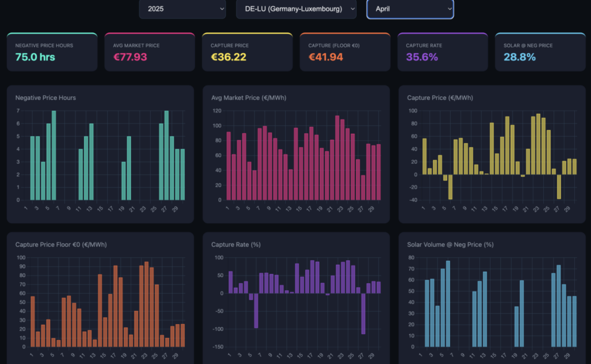Select the Avg Market Price stat card
The width and height of the screenshot is (591, 364).
pyautogui.click(x=149, y=51)
